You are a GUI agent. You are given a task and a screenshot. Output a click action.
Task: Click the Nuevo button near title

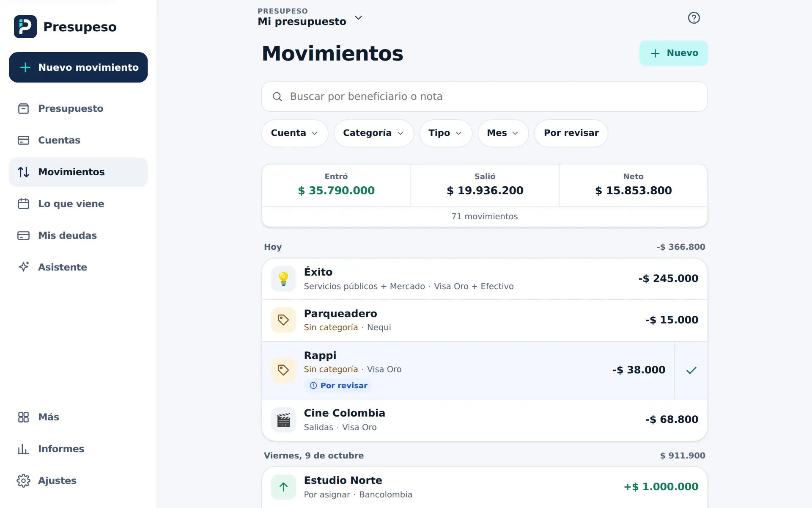673,53
